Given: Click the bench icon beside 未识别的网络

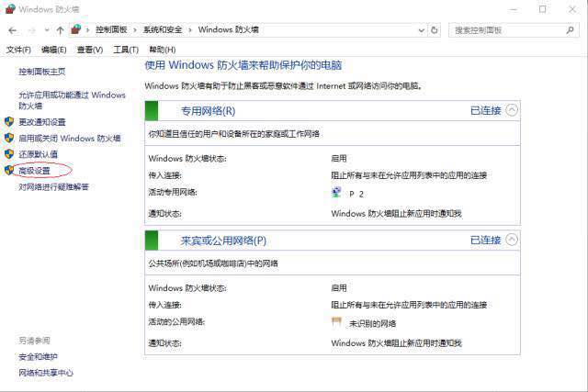Looking at the screenshot, I should tap(336, 322).
